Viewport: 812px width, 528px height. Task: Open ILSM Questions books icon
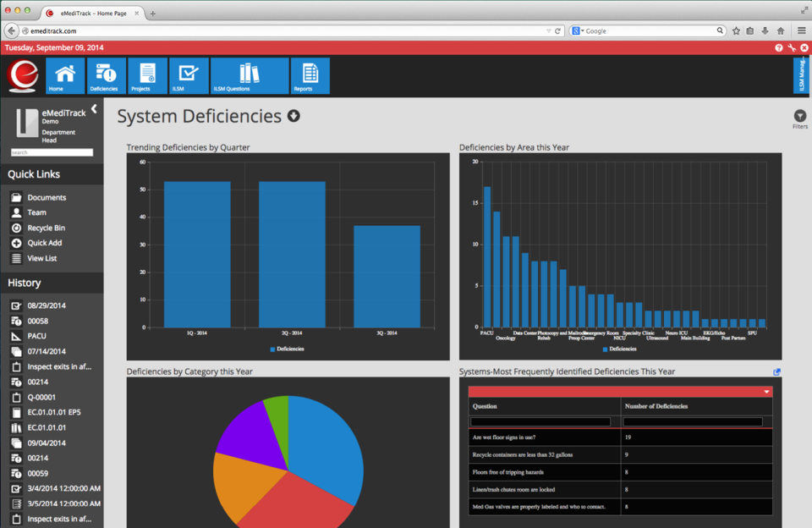(250, 75)
